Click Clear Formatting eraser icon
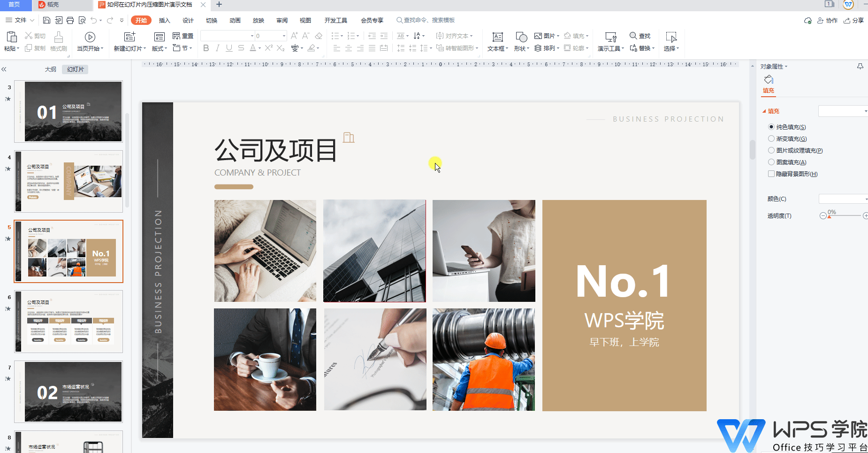Image resolution: width=868 pixels, height=453 pixels. point(319,36)
